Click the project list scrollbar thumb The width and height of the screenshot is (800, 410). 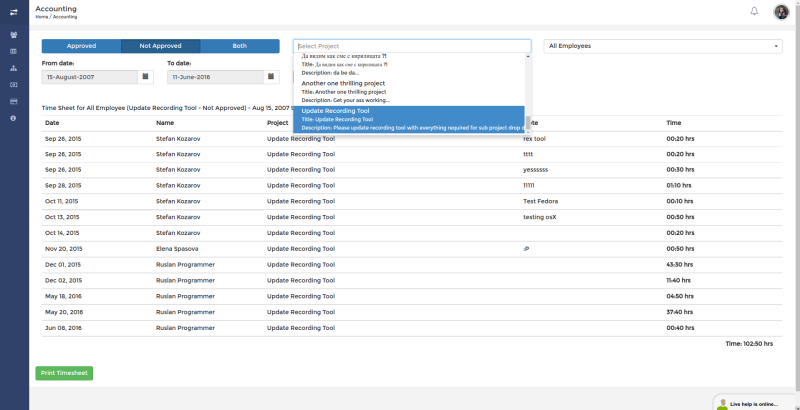pos(528,122)
